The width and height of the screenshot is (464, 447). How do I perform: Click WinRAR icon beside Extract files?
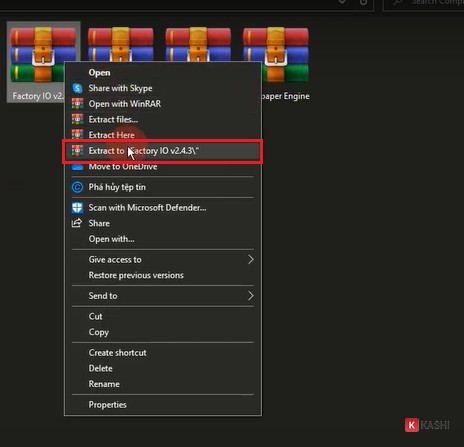click(77, 119)
